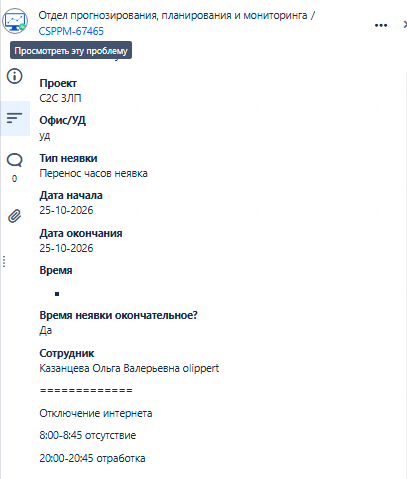Viewport: 407px width, 479px height.
Task: Click the 'Проект' field label
Action: pyautogui.click(x=58, y=83)
